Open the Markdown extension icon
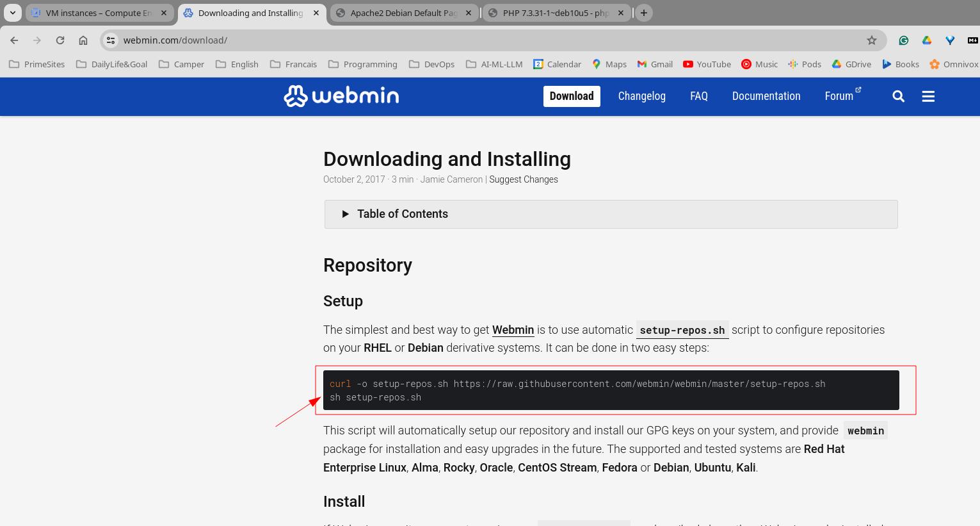The width and height of the screenshot is (980, 526). click(972, 40)
